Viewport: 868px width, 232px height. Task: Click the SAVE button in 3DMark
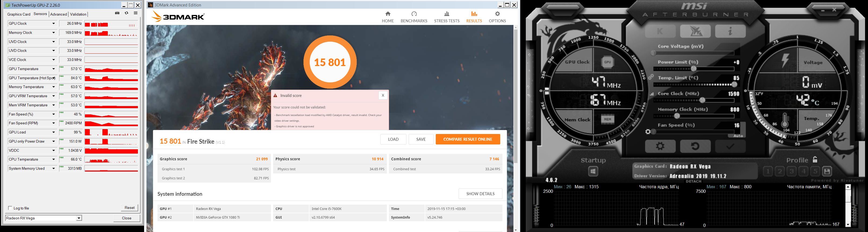[x=421, y=139]
